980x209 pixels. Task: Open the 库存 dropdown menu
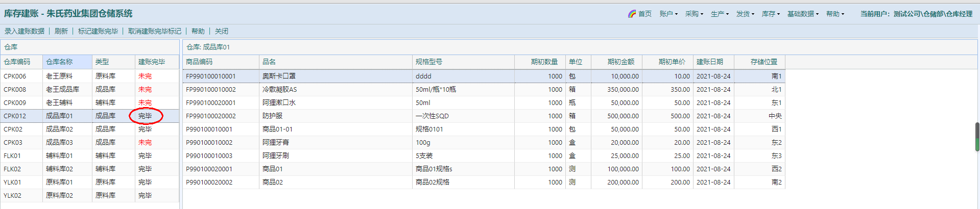point(771,14)
